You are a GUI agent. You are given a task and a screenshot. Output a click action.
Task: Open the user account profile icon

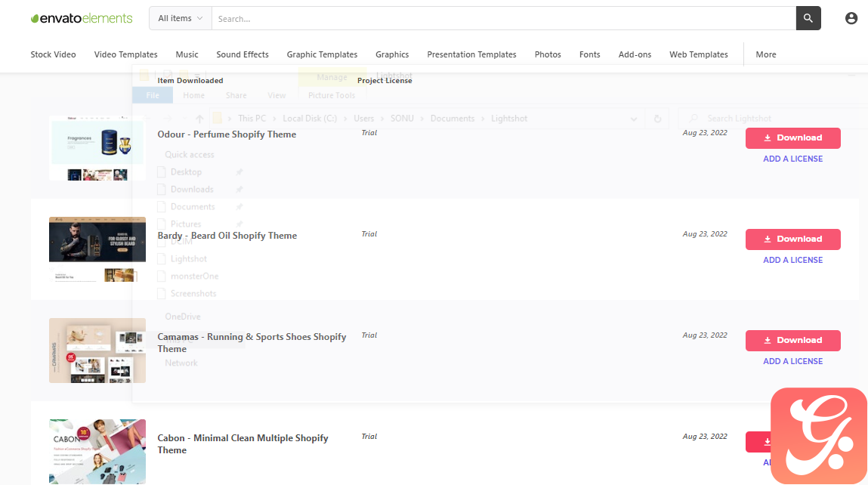[851, 18]
